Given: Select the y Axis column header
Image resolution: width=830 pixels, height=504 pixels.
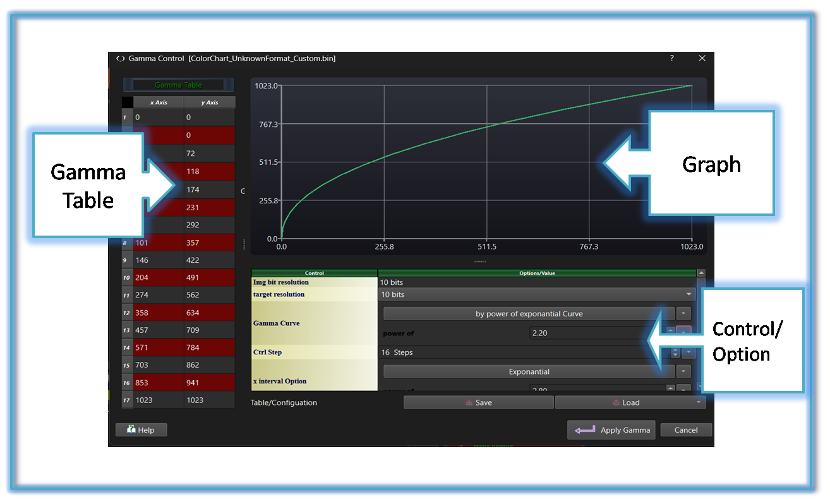Looking at the screenshot, I should [210, 102].
